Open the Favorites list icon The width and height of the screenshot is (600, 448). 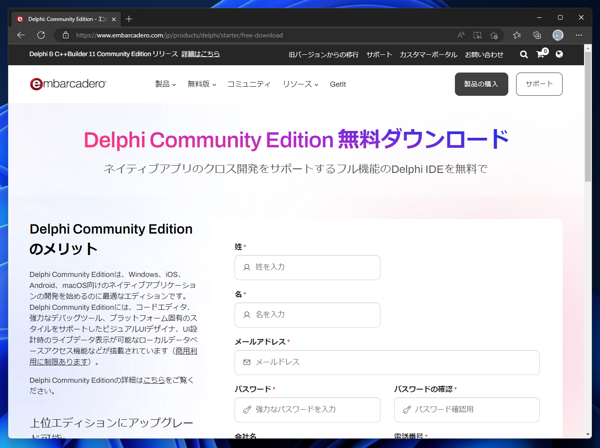(x=517, y=35)
